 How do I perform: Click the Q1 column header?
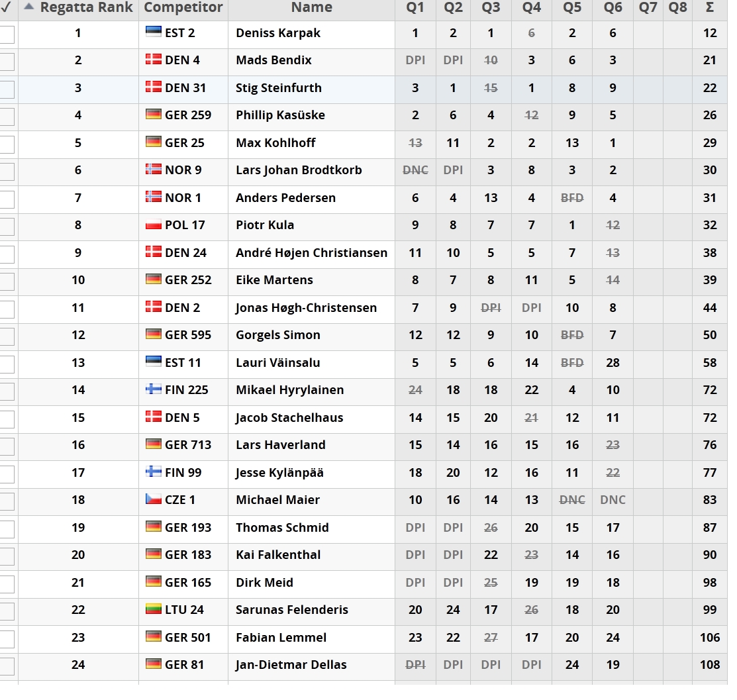coord(415,7)
